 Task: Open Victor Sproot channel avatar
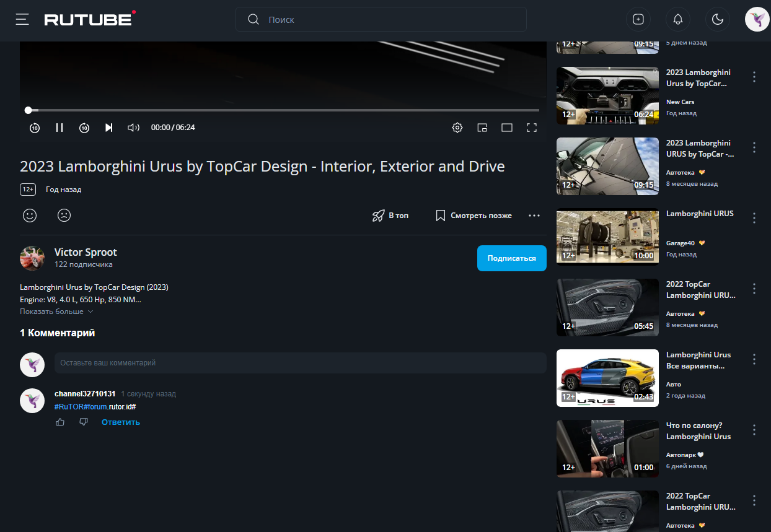click(x=32, y=258)
